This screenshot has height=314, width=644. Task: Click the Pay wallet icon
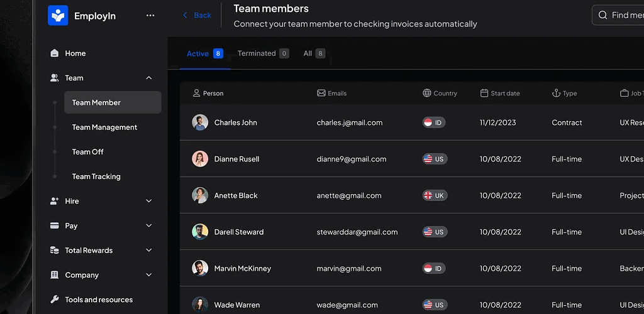(55, 225)
